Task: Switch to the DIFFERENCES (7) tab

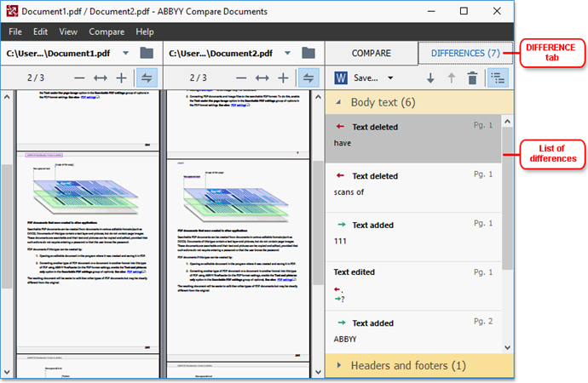Action: (465, 53)
